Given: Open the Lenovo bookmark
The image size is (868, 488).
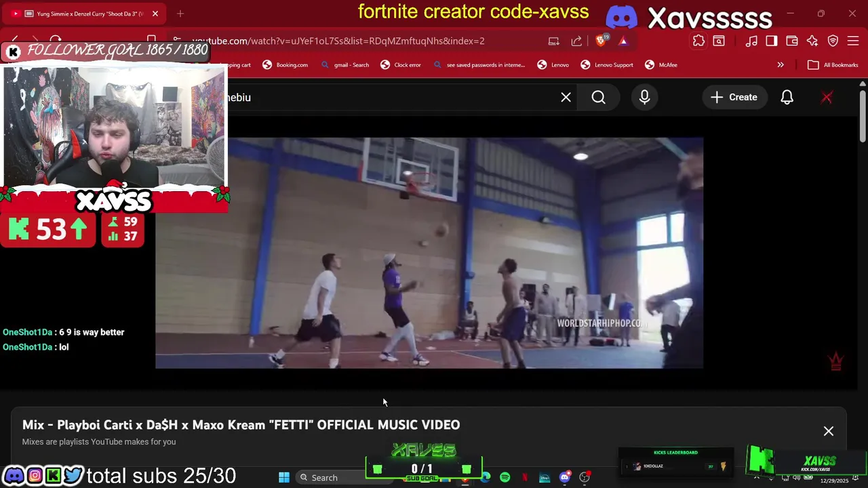Looking at the screenshot, I should pyautogui.click(x=553, y=65).
